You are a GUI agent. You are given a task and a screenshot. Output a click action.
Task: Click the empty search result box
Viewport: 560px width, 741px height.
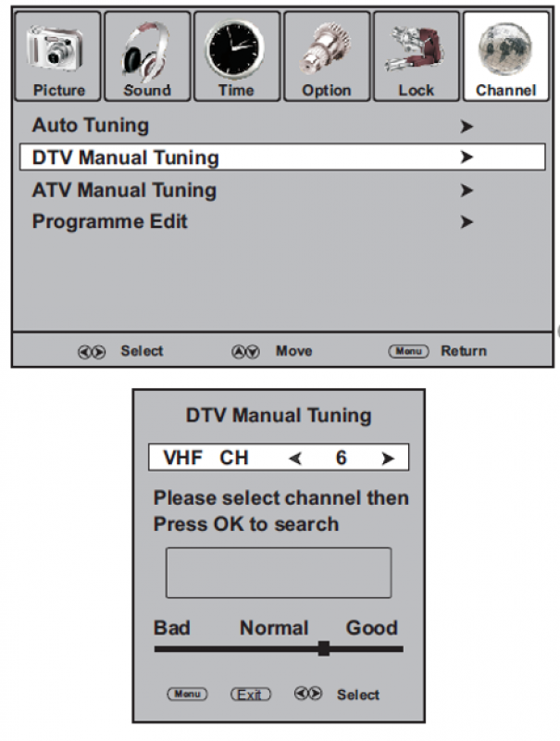tap(279, 572)
